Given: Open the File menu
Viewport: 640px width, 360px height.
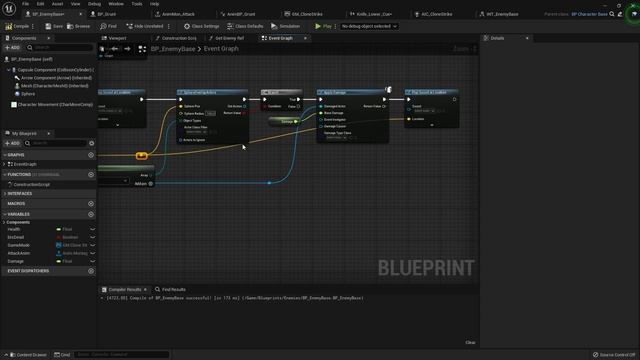Looking at the screenshot, I should (x=25, y=4).
